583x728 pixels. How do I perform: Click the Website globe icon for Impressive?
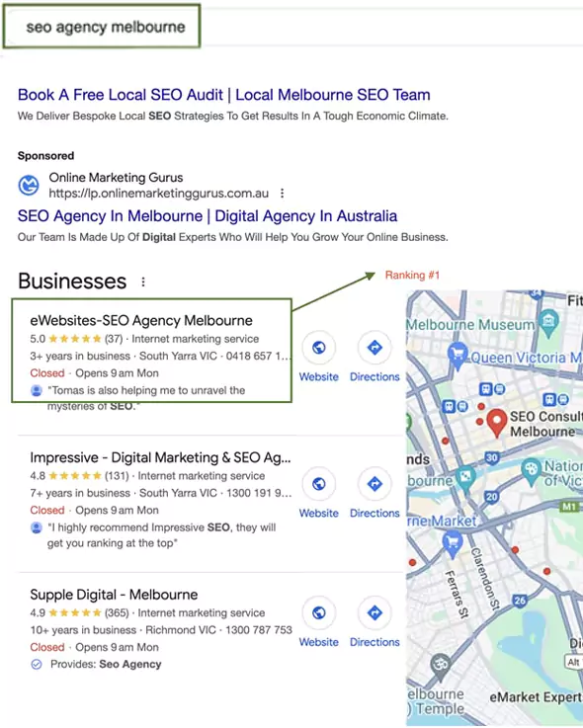coord(319,484)
